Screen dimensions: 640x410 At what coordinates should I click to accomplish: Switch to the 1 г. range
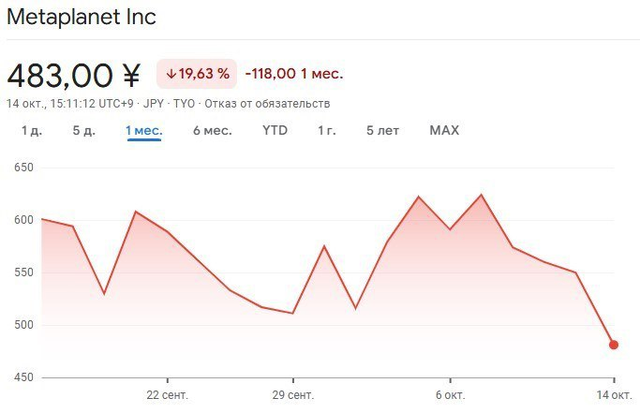click(x=327, y=130)
